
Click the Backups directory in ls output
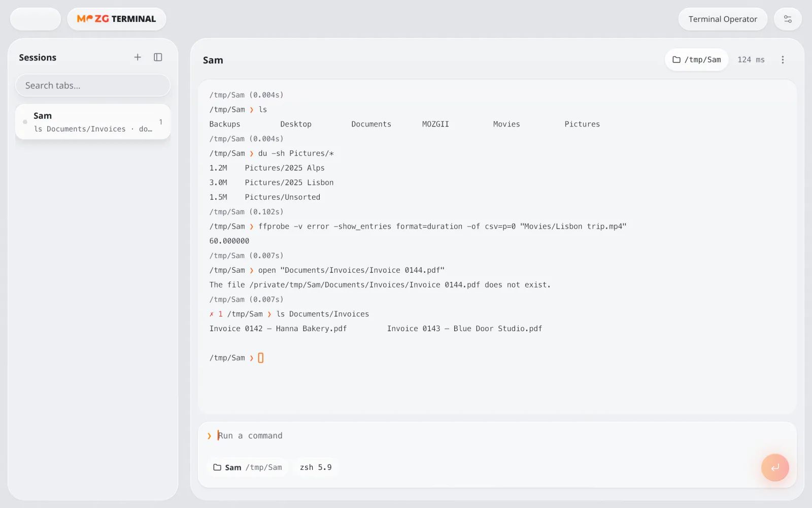coord(225,124)
